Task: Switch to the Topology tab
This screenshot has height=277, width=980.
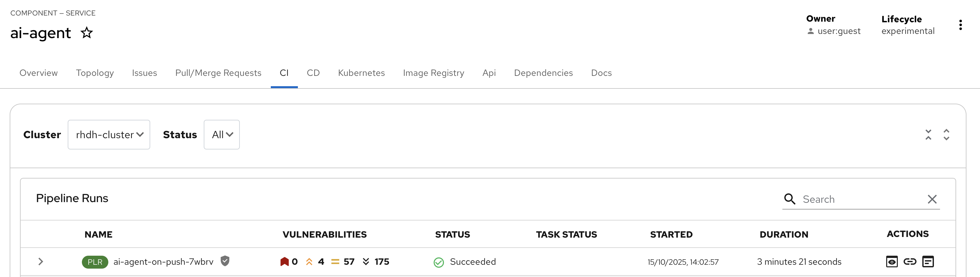Action: (95, 73)
